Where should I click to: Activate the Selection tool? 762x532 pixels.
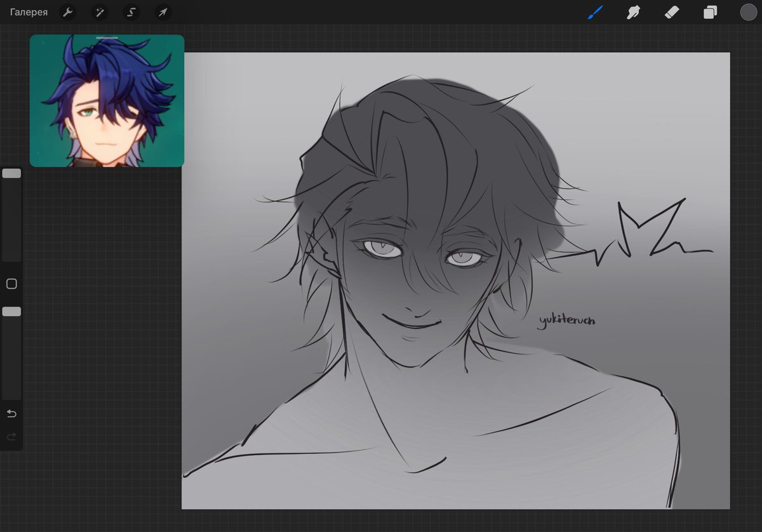tap(131, 12)
